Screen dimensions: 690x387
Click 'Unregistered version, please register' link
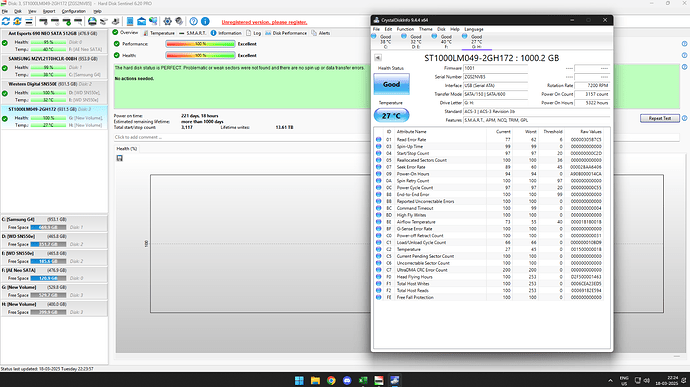(264, 22)
